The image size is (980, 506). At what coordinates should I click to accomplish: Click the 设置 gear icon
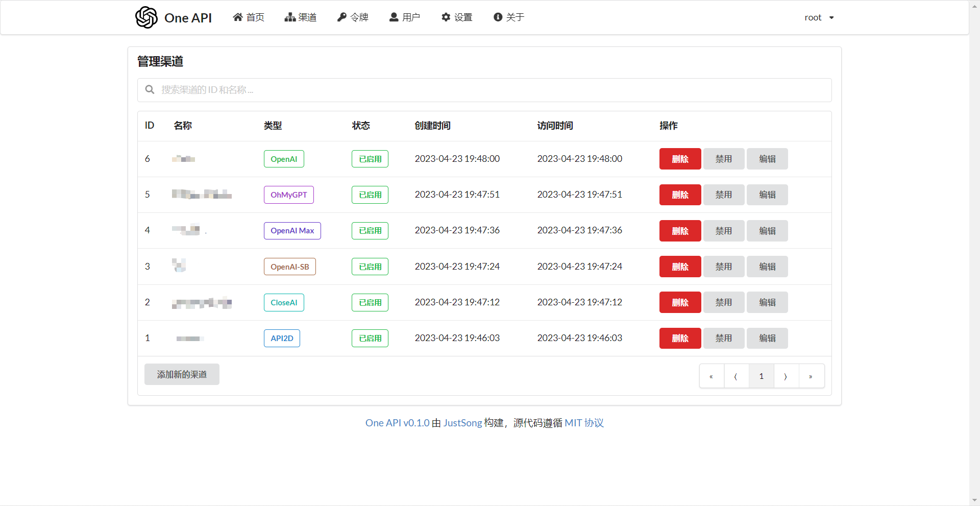pyautogui.click(x=446, y=17)
